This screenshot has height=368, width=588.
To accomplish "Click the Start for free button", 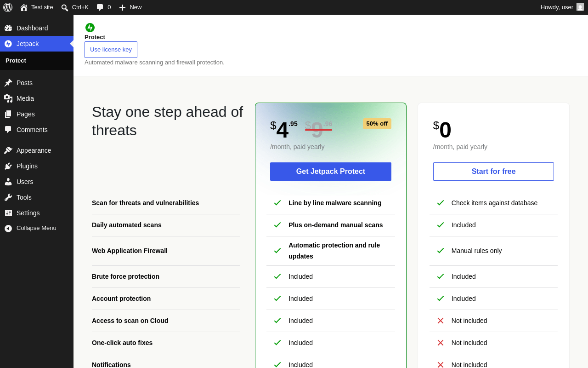I will [493, 172].
